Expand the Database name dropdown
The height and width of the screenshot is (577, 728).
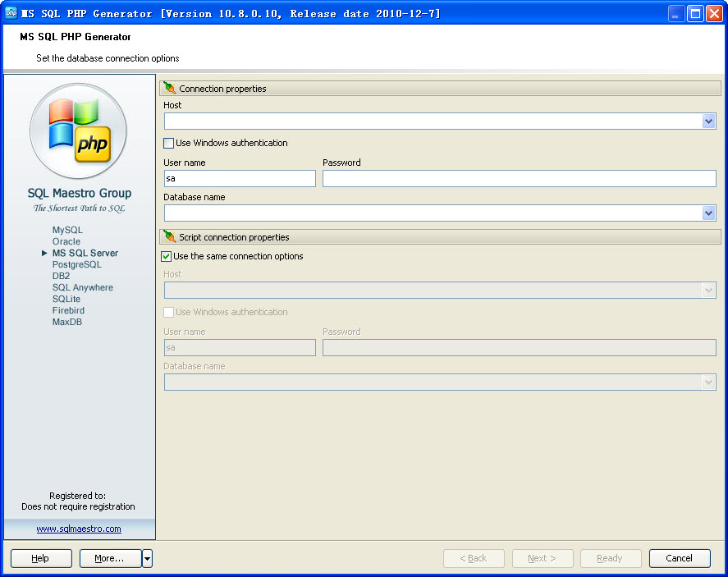pos(709,213)
